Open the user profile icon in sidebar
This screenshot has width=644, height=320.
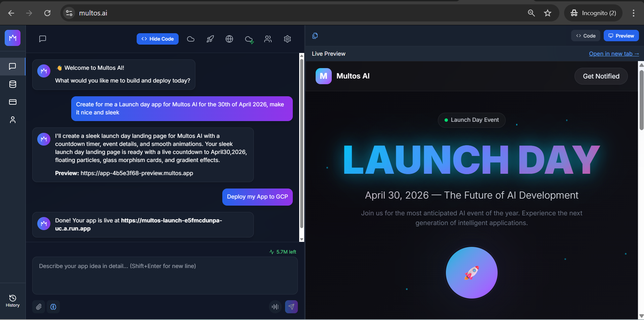click(x=12, y=120)
